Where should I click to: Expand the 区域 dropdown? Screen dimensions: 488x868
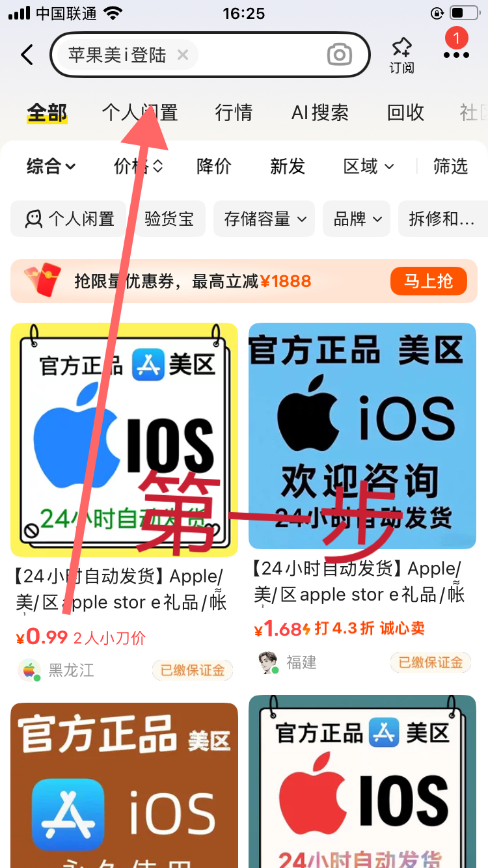(369, 167)
